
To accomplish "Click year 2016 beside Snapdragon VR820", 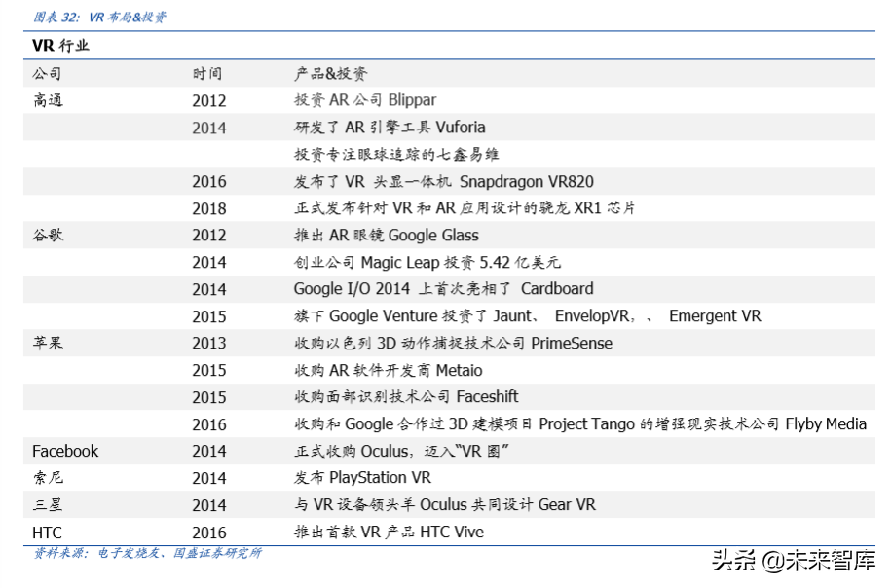I will pos(209,181).
